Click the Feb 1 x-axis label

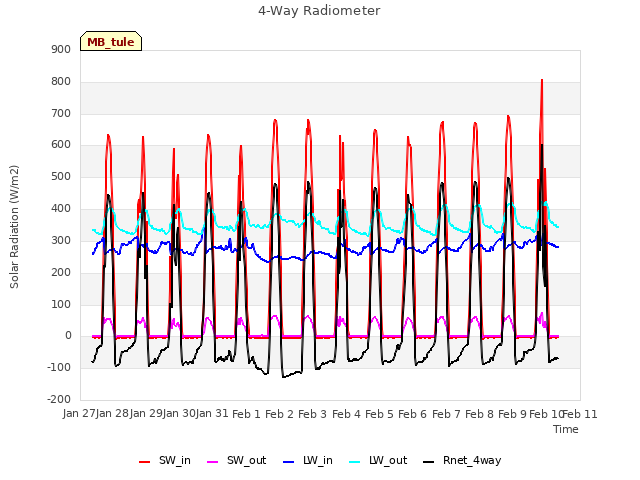click(x=246, y=414)
